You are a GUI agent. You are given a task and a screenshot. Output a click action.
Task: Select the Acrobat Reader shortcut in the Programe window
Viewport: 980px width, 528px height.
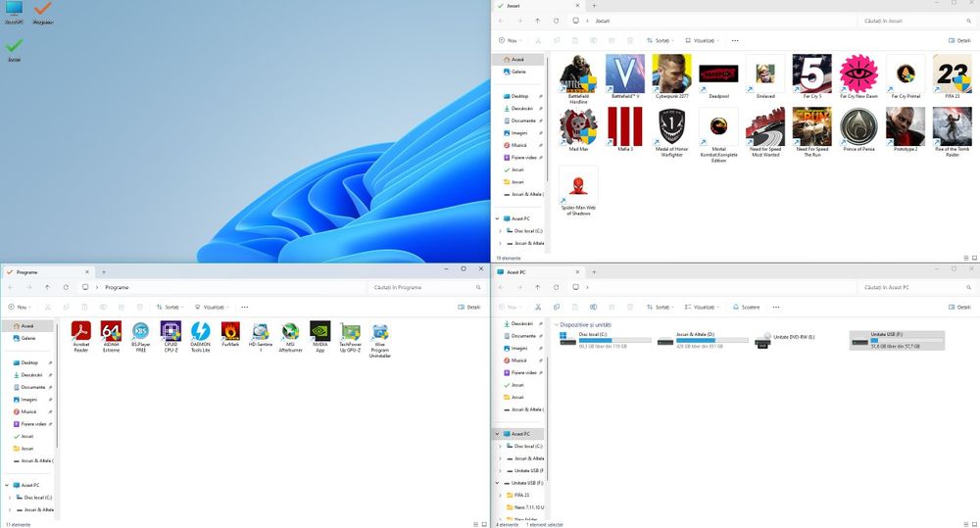(x=81, y=337)
